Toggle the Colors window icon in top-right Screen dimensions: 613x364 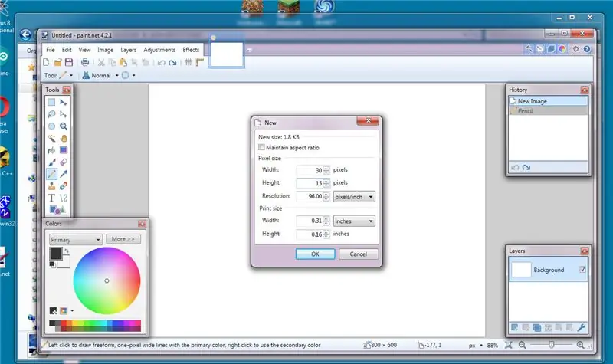tap(562, 49)
